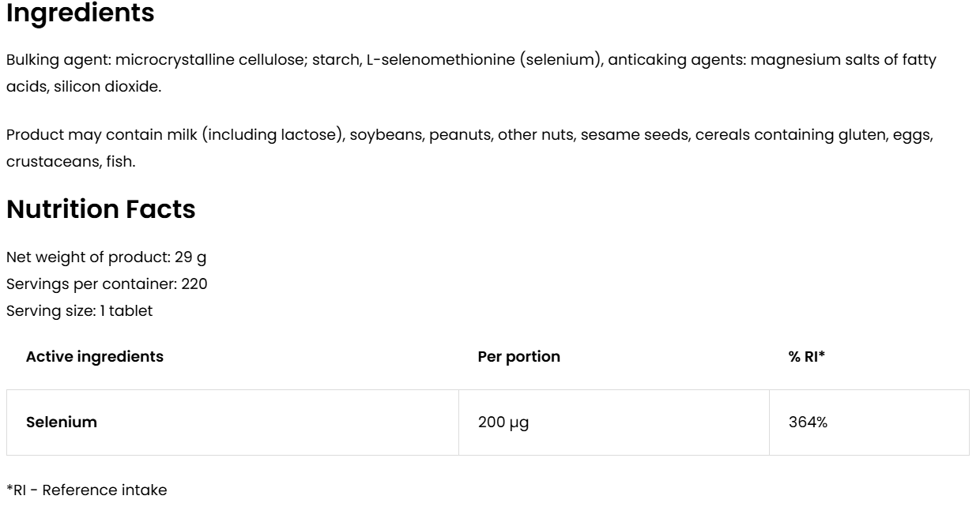980x507 pixels.
Task: Click the 364% reference intake value
Action: 808,422
